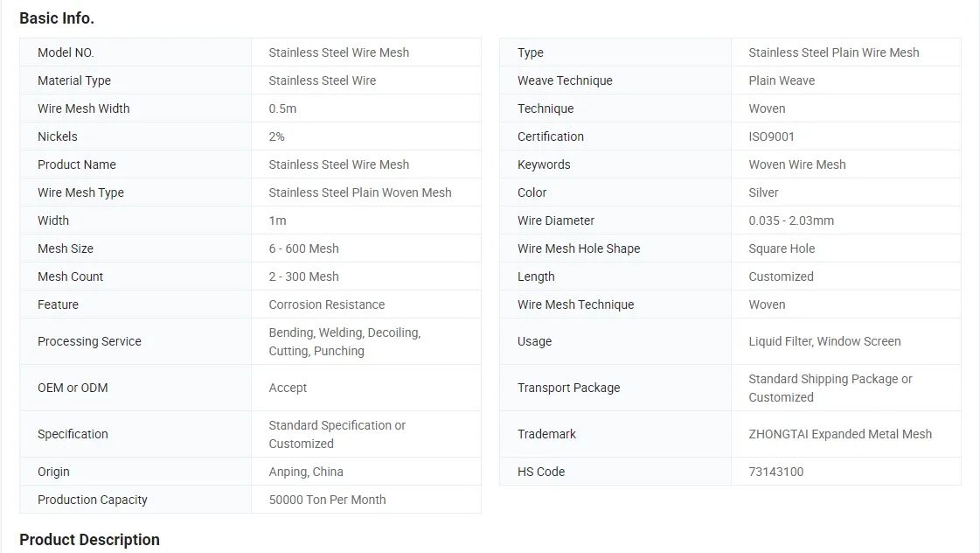
Task: Click the Accept value for OEM or ODM
Action: coord(288,388)
